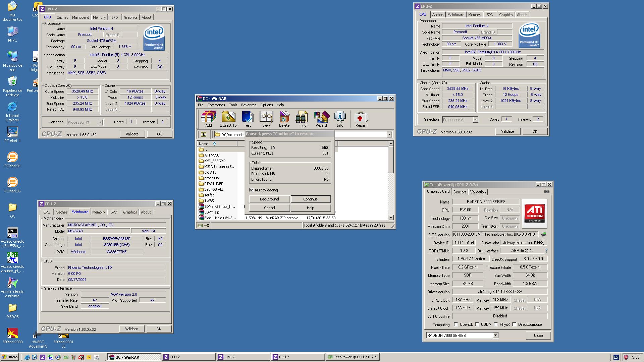Open the Options menu in WinRAR
This screenshot has height=362, width=644.
tap(266, 105)
